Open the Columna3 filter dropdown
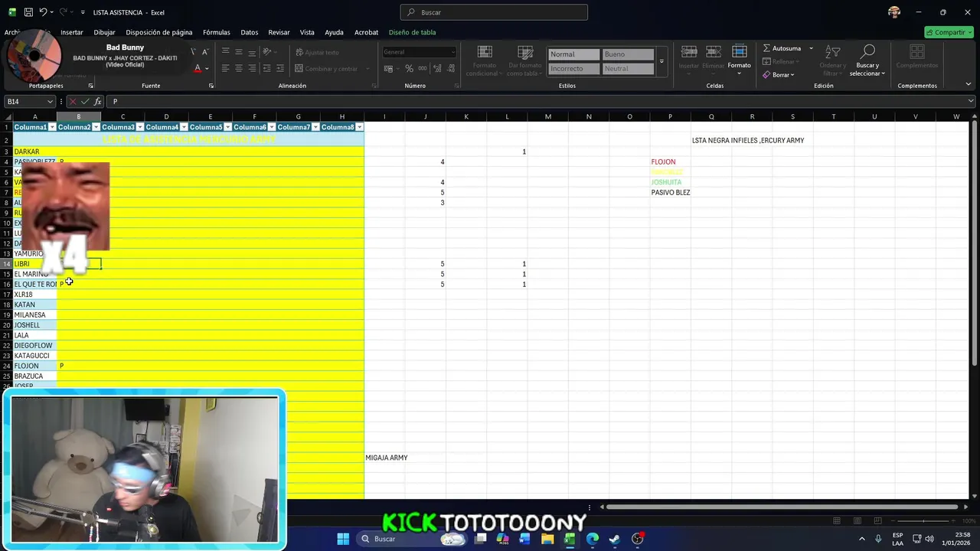Screen dimensions: 980x551 (x=139, y=127)
